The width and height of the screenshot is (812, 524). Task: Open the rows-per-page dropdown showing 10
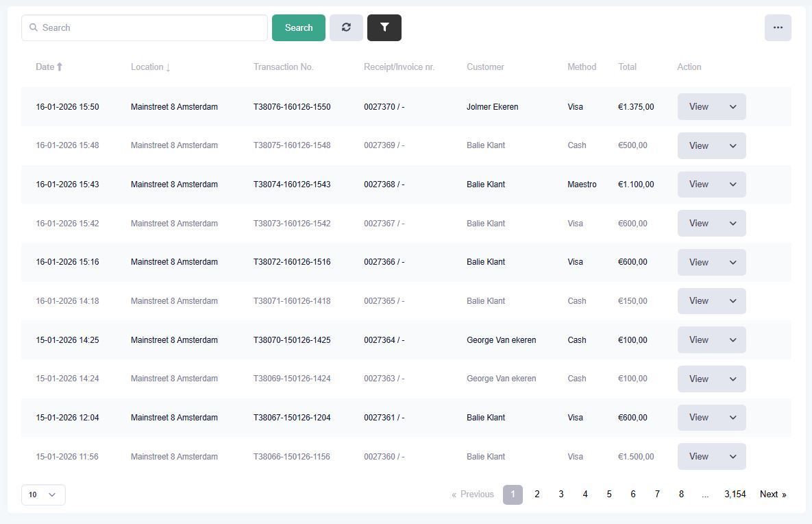click(43, 495)
